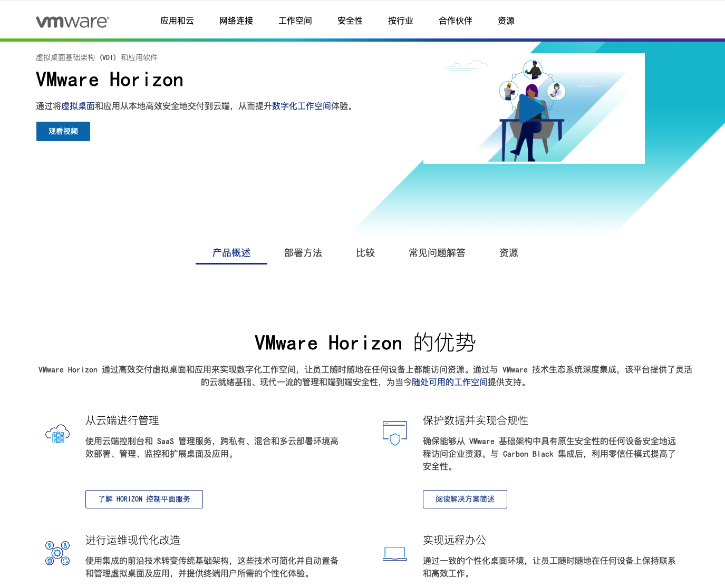The height and width of the screenshot is (588, 725).
Task: Open the 合作伙伴 menu
Action: (456, 21)
